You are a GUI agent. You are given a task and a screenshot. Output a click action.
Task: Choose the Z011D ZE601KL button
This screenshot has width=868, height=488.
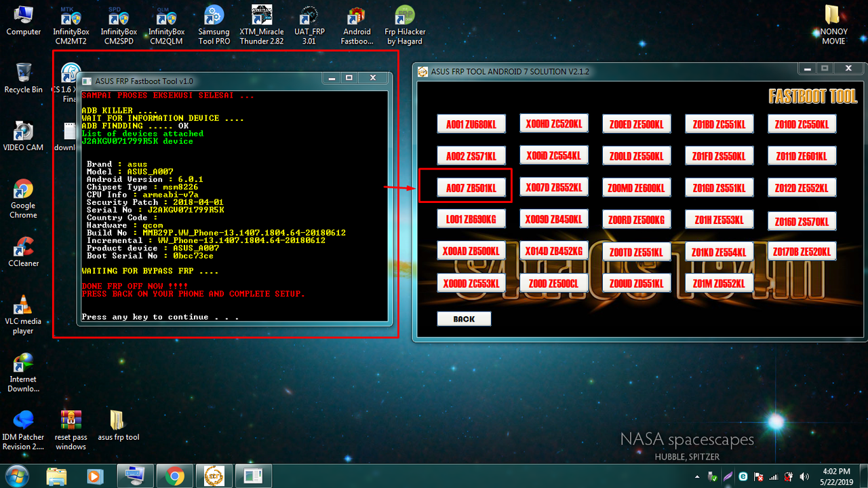802,156
